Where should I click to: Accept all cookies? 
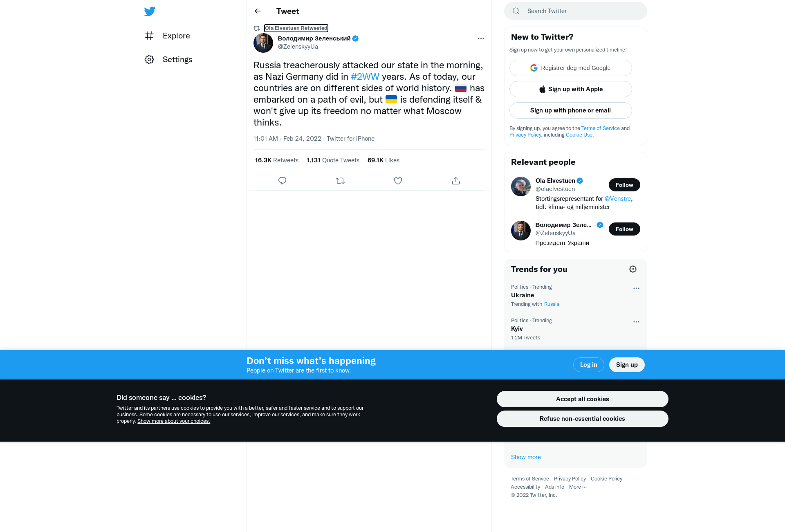tap(582, 399)
